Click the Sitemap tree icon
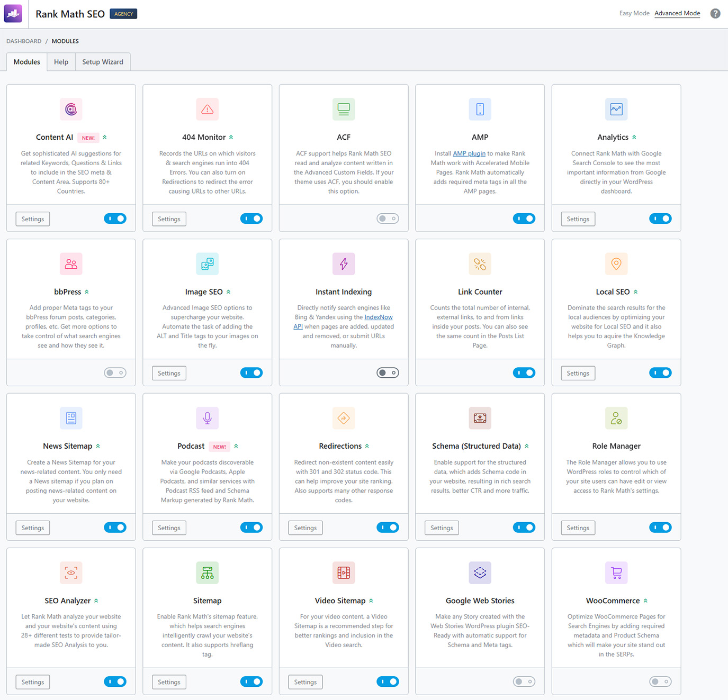The height and width of the screenshot is (700, 728). [x=208, y=572]
